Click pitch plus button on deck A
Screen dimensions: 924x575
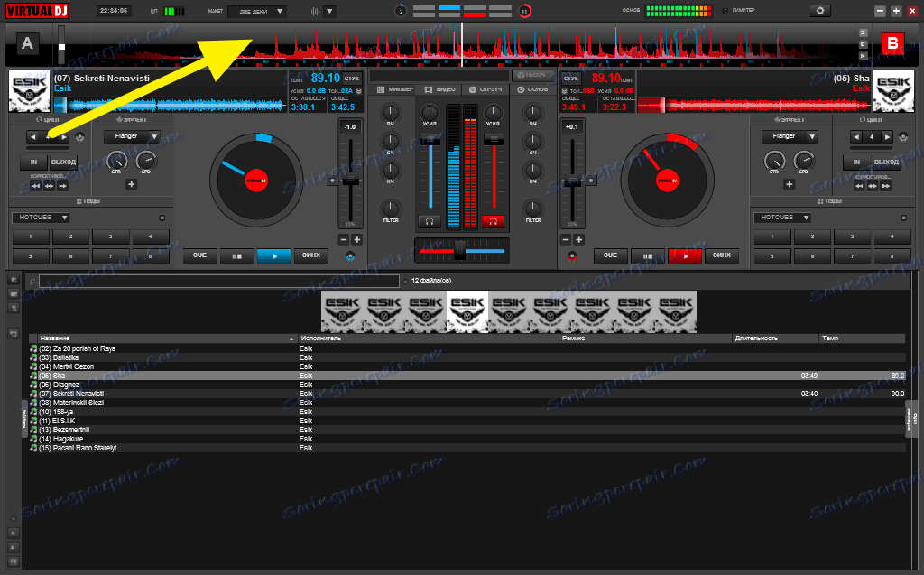[x=357, y=239]
